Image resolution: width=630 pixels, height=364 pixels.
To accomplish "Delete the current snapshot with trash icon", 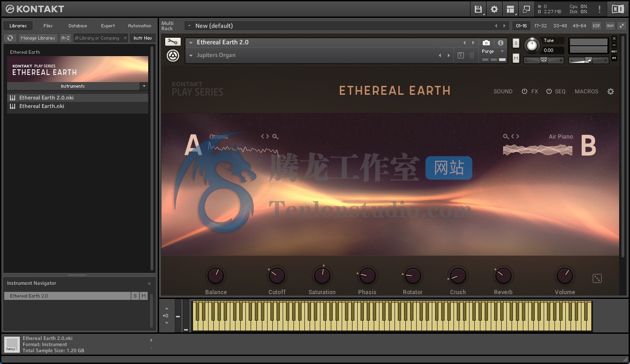I will click(x=471, y=56).
